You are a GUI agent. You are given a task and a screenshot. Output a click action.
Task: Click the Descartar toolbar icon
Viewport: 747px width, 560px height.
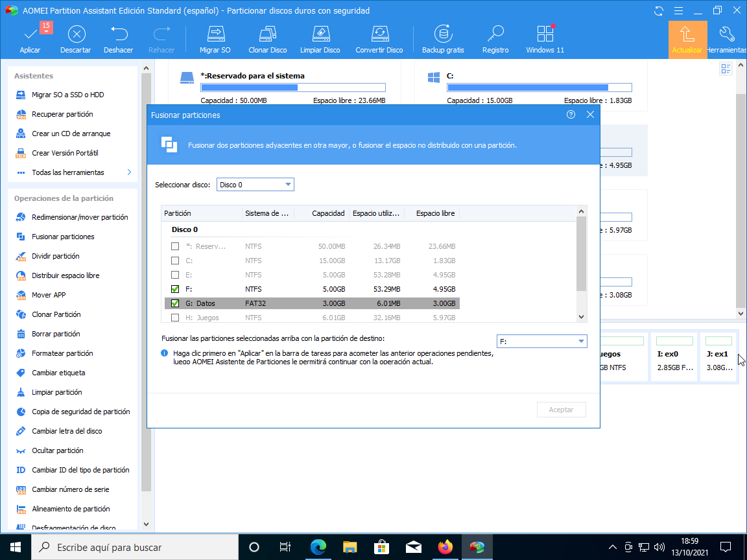point(77,34)
